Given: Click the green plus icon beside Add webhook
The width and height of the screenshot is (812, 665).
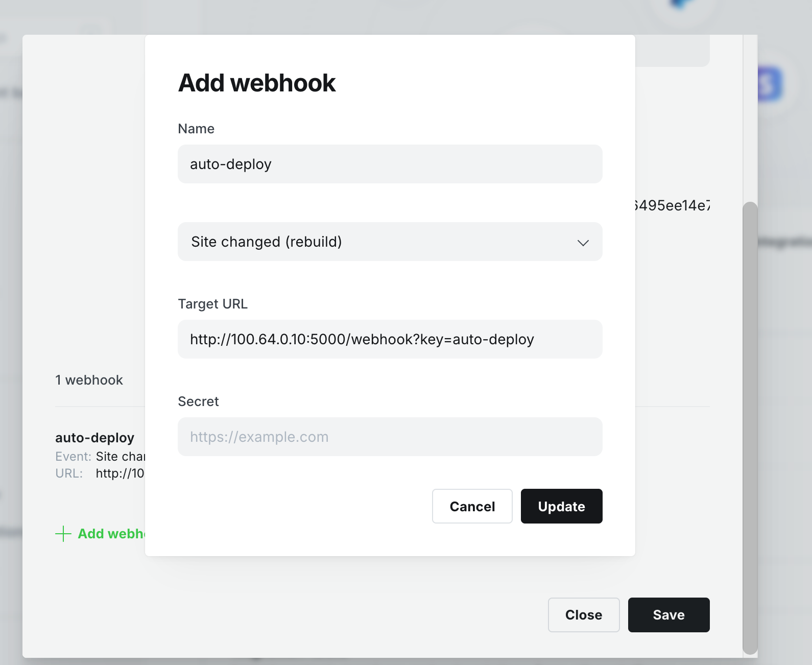Looking at the screenshot, I should [63, 534].
